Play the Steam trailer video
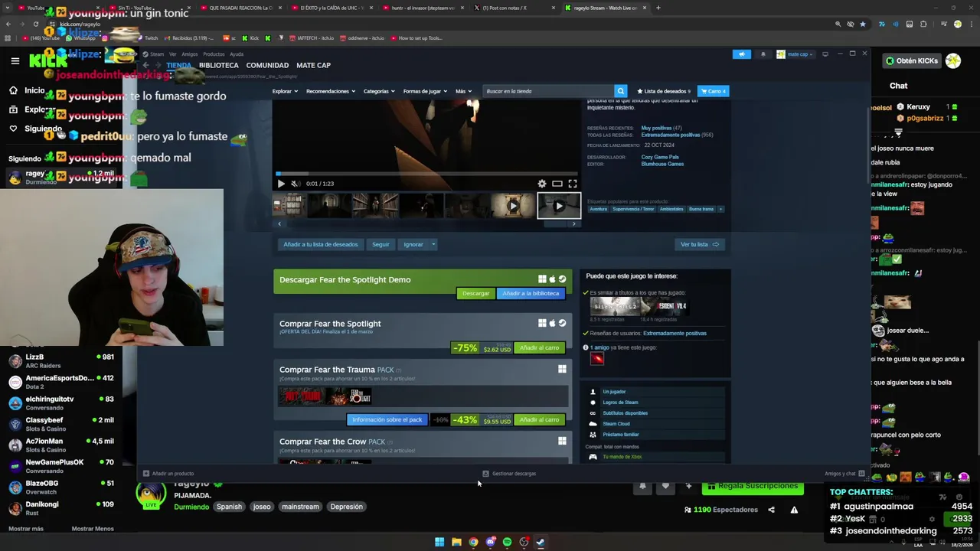Viewport: 980px width, 551px height. pyautogui.click(x=281, y=184)
